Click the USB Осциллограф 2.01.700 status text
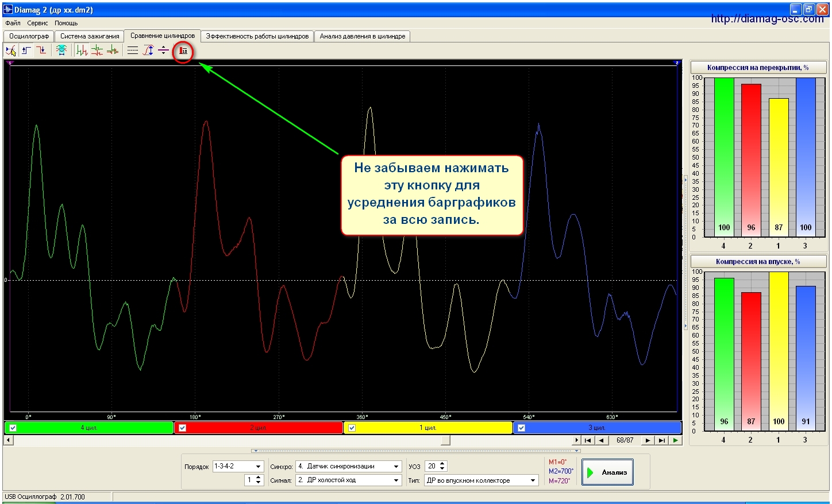 (x=45, y=497)
